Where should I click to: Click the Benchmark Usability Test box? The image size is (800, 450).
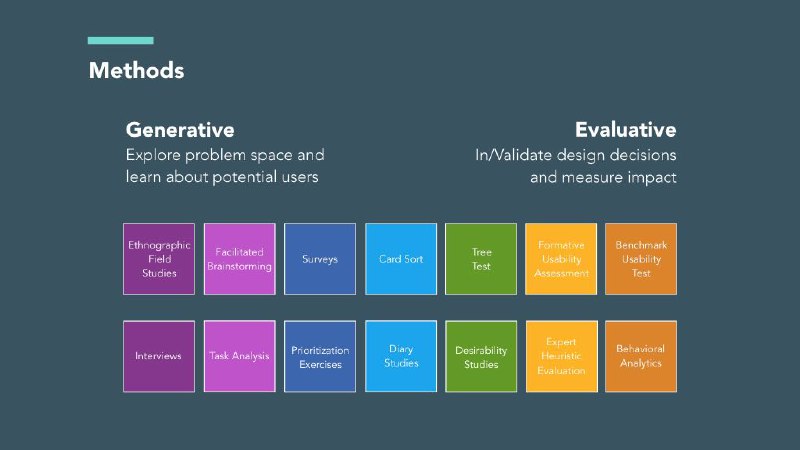[x=641, y=259]
